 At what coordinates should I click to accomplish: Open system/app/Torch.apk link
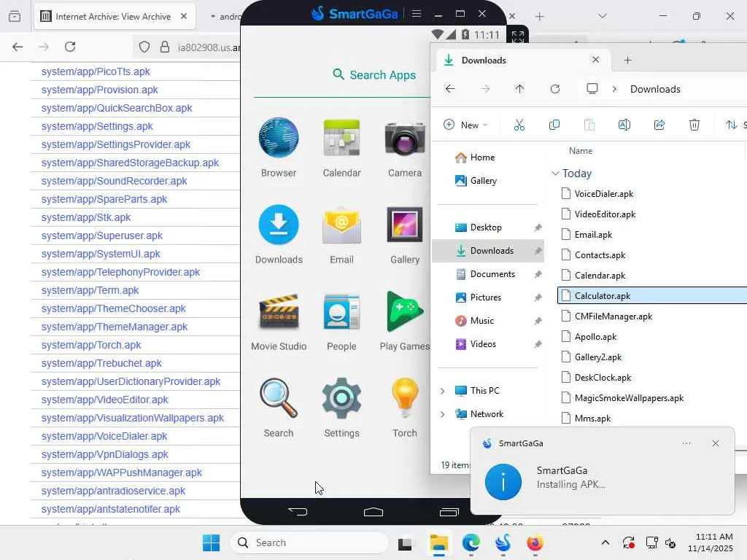pyautogui.click(x=91, y=345)
